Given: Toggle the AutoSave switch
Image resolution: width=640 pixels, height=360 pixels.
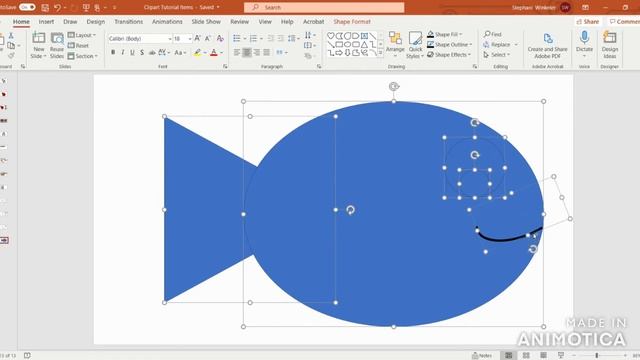Looking at the screenshot, I should (27, 7).
